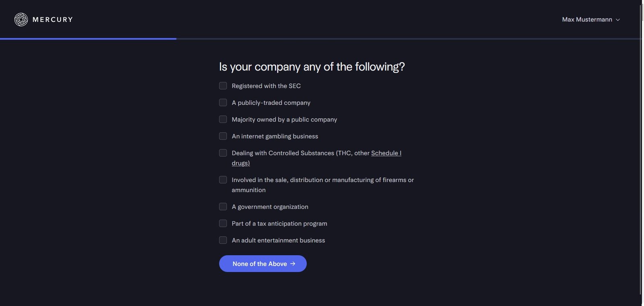Click the A government organization label text
Image resolution: width=644 pixels, height=306 pixels.
270,207
